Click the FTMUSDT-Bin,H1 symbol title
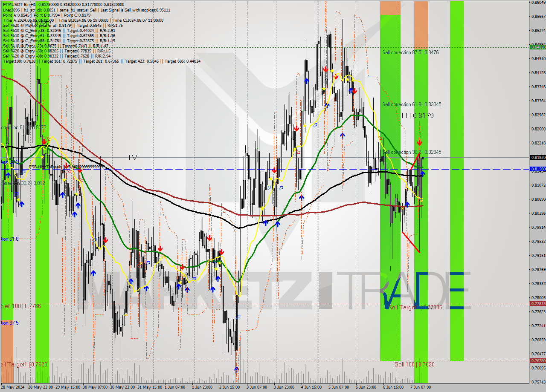The width and height of the screenshot is (546, 392). (19, 4)
